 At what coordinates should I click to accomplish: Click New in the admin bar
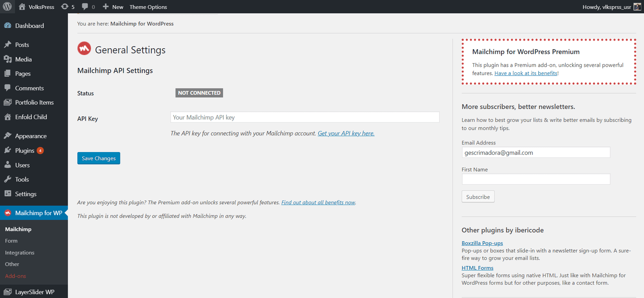[x=118, y=7]
